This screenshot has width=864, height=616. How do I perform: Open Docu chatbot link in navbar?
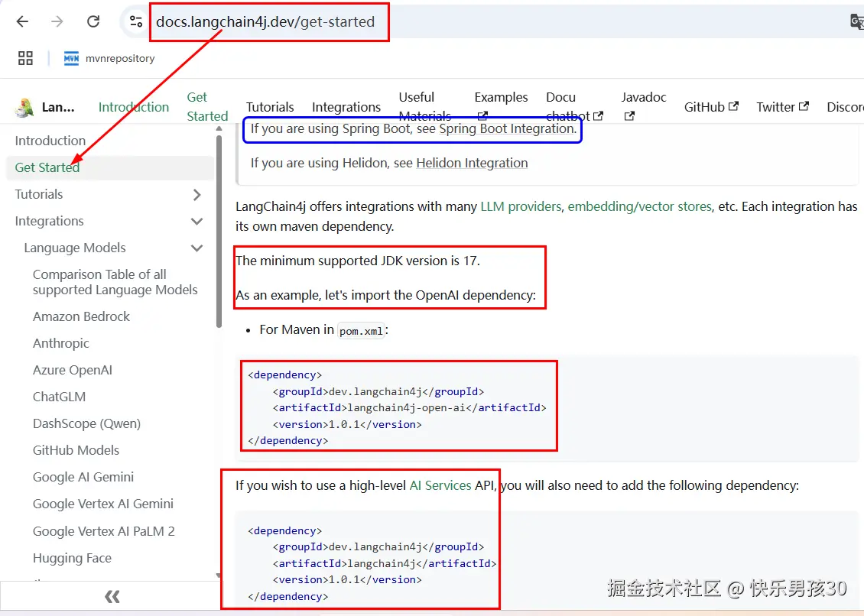tap(575, 106)
